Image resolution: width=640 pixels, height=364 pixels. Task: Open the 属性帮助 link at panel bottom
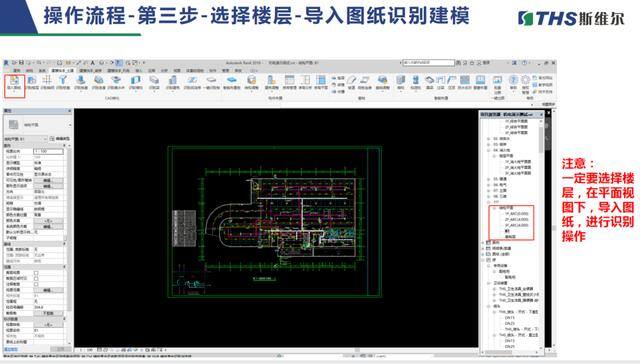click(11, 349)
